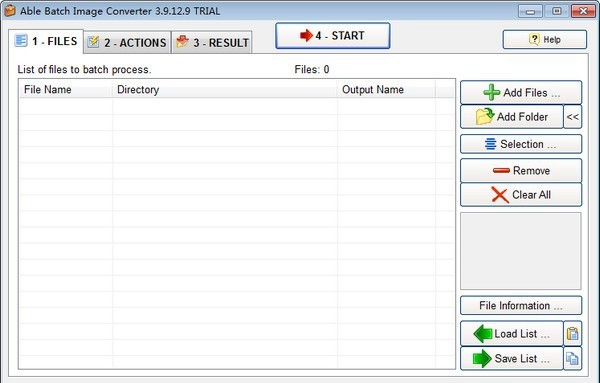Sort by File Name column header
The height and width of the screenshot is (383, 600).
click(66, 90)
